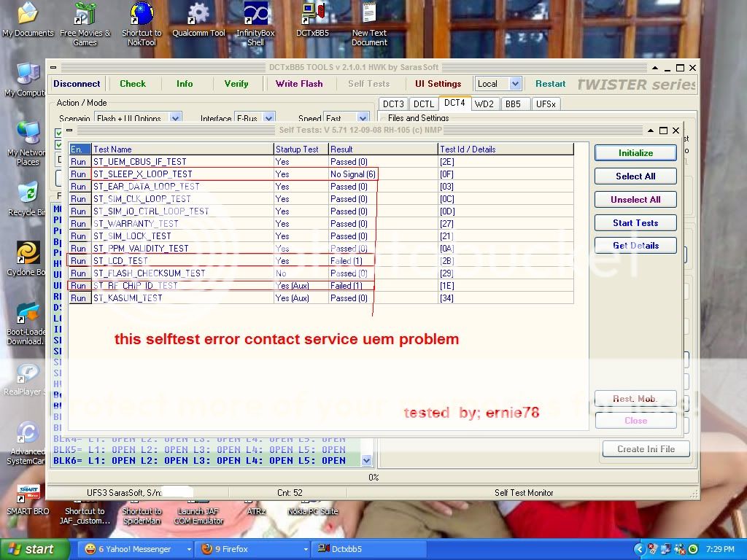Screen dimensions: 747x560
Task: Click the Write Flash toolbar button
Action: point(299,84)
